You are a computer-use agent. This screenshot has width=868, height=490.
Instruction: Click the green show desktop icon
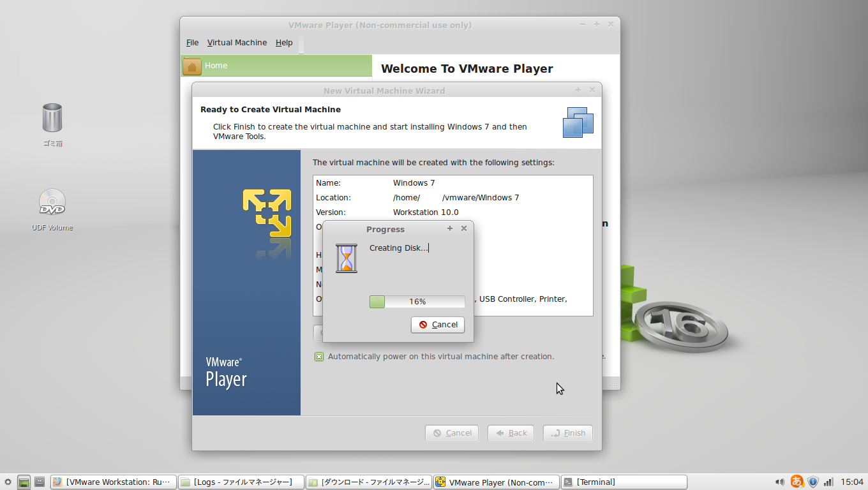tap(24, 482)
